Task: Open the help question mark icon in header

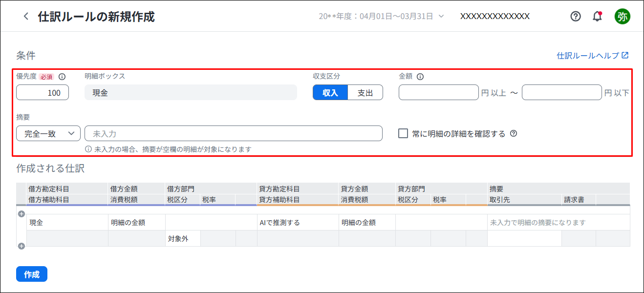Action: [x=576, y=16]
